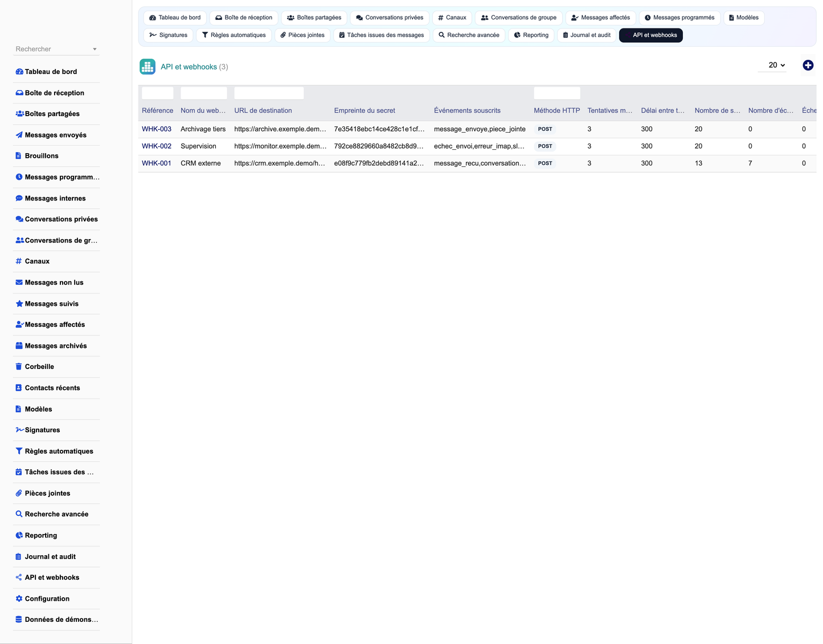Viewport: 823px width, 644px height.
Task: Click the Nom du webhook filter field
Action: click(x=203, y=93)
